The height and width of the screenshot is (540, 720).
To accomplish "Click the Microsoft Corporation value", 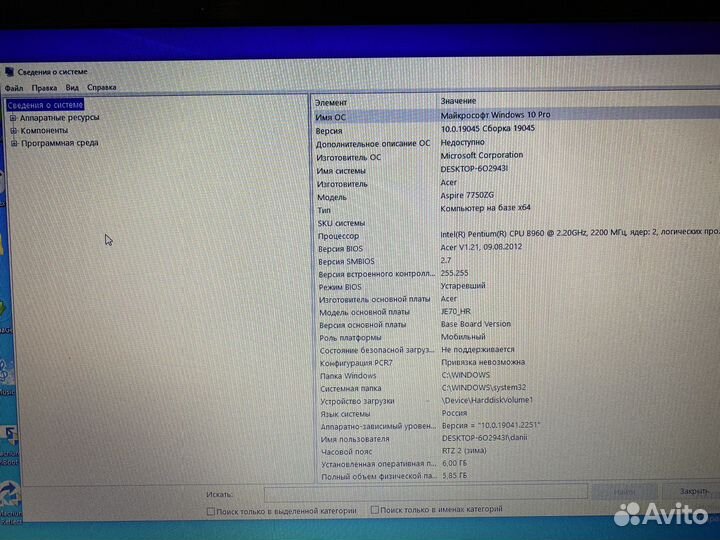I will point(482,155).
